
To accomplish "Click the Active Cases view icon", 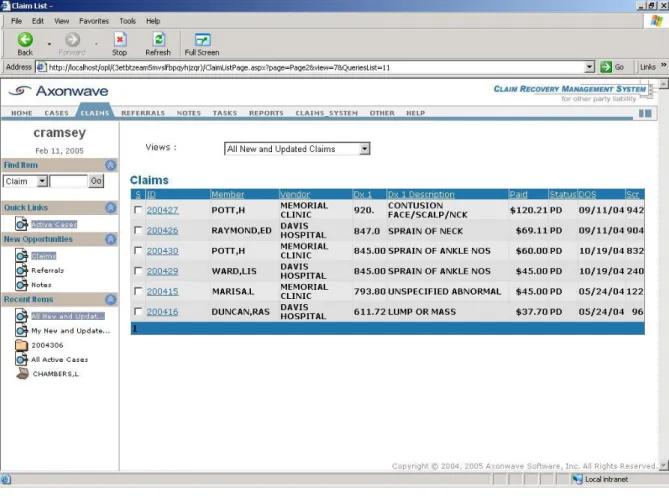I will [21, 223].
